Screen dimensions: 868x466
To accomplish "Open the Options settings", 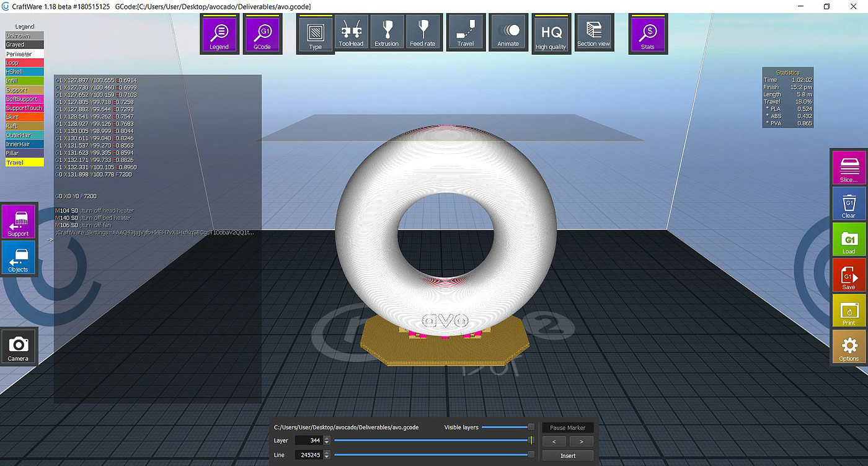I will (849, 347).
